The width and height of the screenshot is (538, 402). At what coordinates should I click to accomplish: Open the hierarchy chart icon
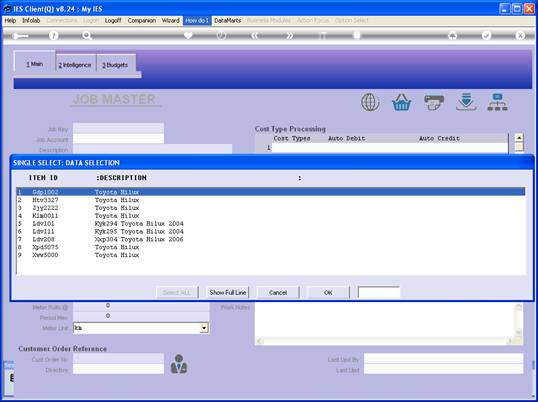pyautogui.click(x=498, y=102)
